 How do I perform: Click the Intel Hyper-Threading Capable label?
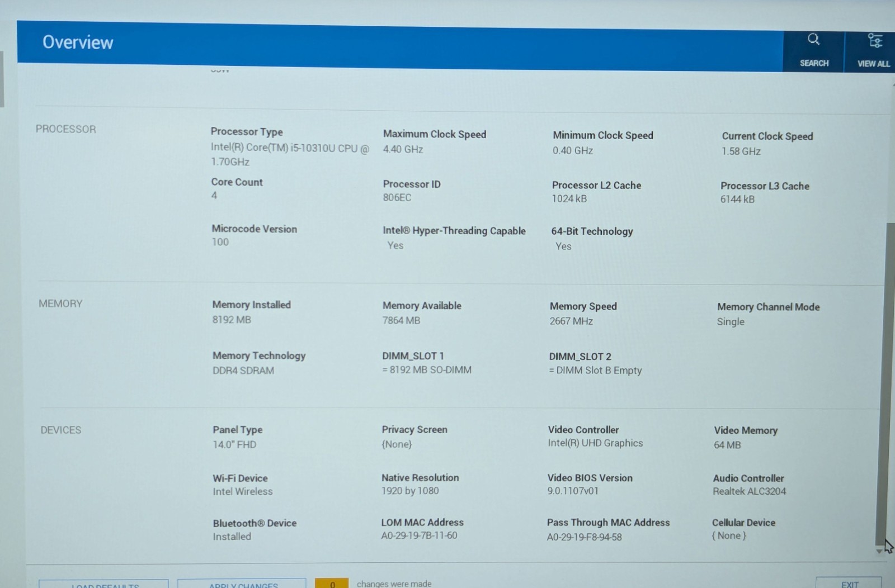coord(454,231)
